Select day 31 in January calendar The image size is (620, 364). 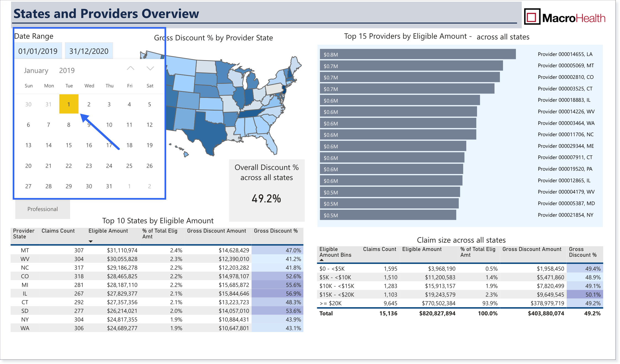click(109, 186)
